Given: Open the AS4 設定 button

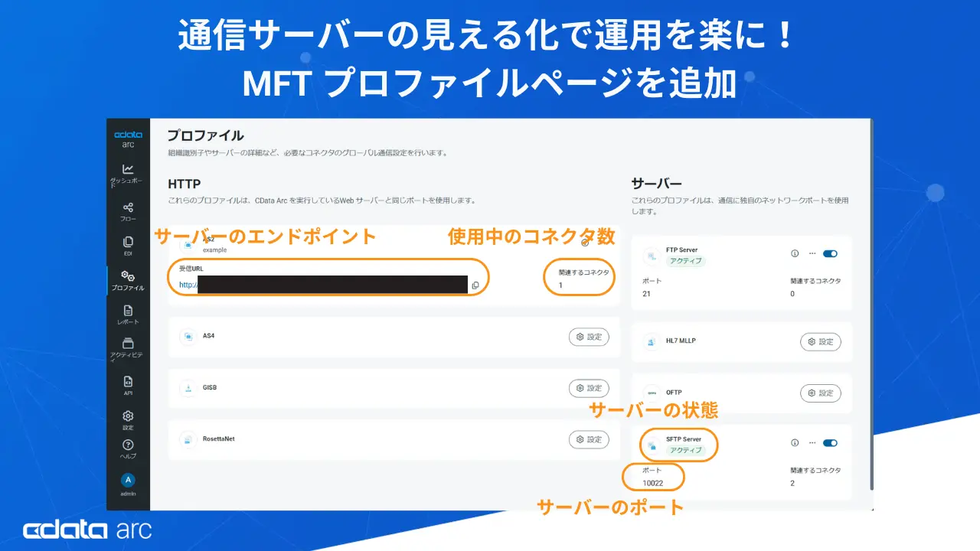Looking at the screenshot, I should [589, 337].
